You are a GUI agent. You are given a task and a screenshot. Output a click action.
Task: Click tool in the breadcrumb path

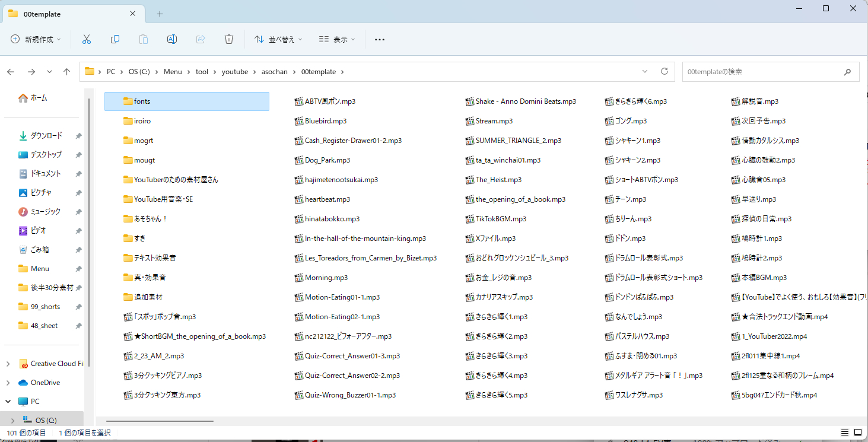(x=202, y=72)
